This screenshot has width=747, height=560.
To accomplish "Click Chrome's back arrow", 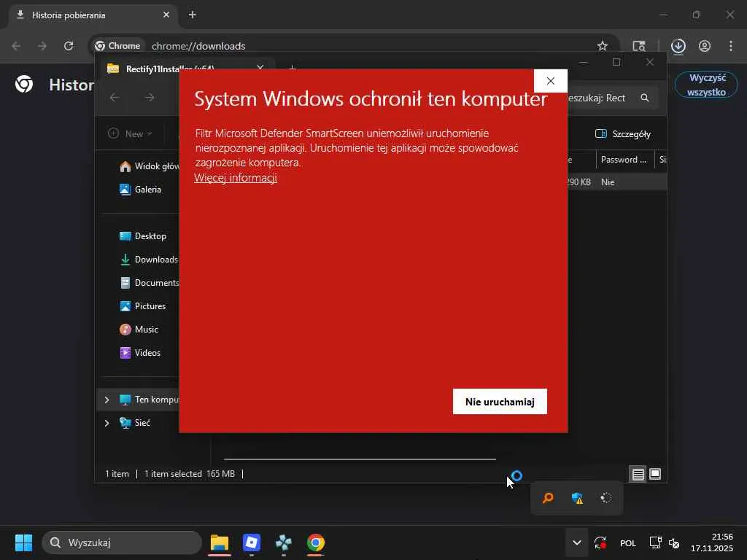I will point(16,46).
